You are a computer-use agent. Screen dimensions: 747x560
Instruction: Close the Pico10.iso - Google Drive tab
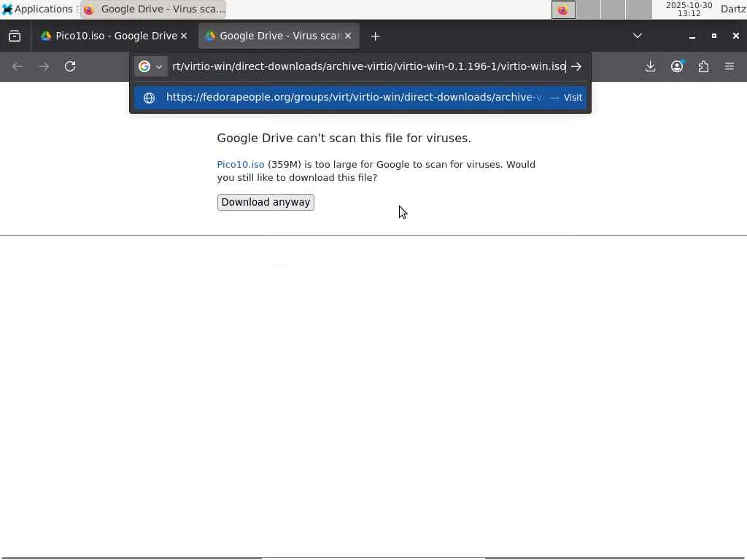click(x=184, y=36)
